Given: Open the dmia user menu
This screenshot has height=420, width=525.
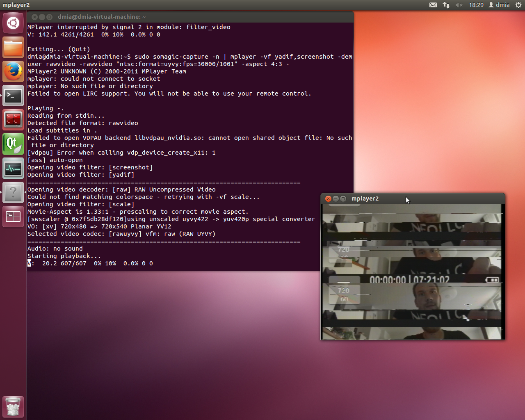Looking at the screenshot, I should tap(499, 5).
